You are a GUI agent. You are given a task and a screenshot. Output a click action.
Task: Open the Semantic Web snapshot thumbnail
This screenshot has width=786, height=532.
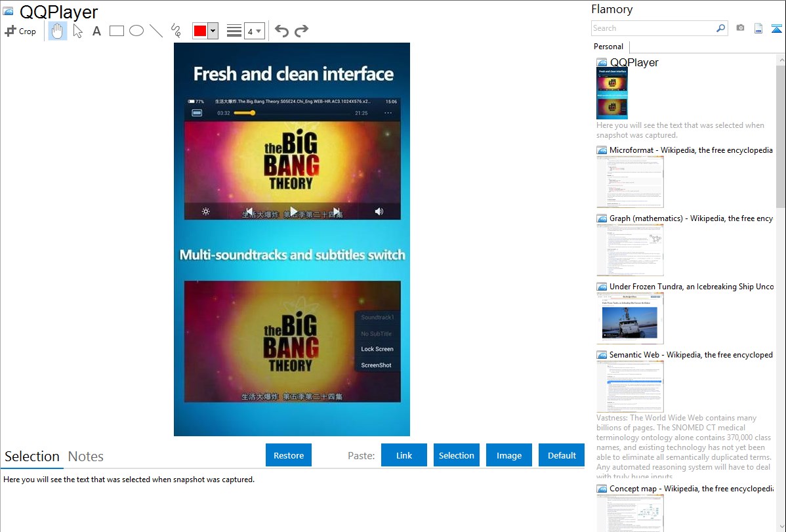click(630, 386)
